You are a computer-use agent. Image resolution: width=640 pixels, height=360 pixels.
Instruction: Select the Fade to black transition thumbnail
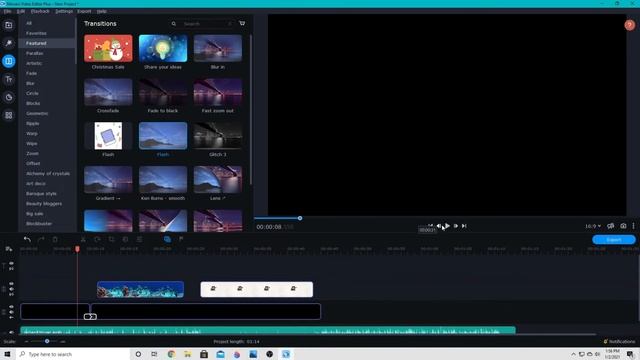point(163,92)
